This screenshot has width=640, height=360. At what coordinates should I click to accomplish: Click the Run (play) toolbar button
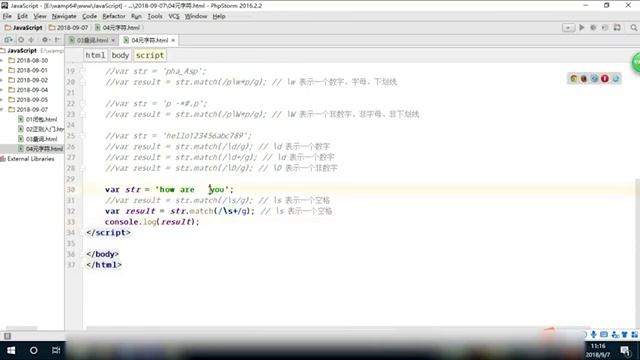click(x=582, y=27)
